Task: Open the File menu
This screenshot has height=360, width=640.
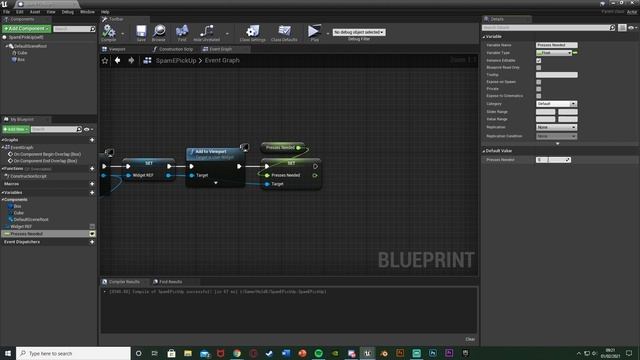Action: tap(7, 12)
